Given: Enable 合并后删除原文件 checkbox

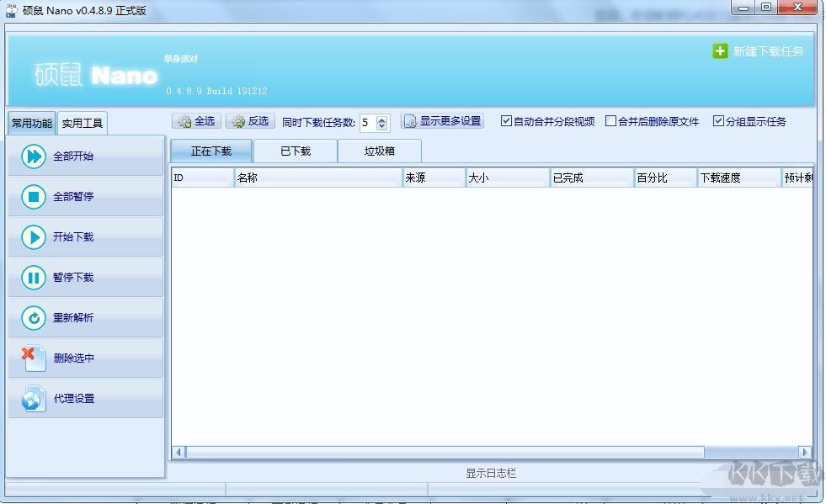Looking at the screenshot, I should click(611, 121).
